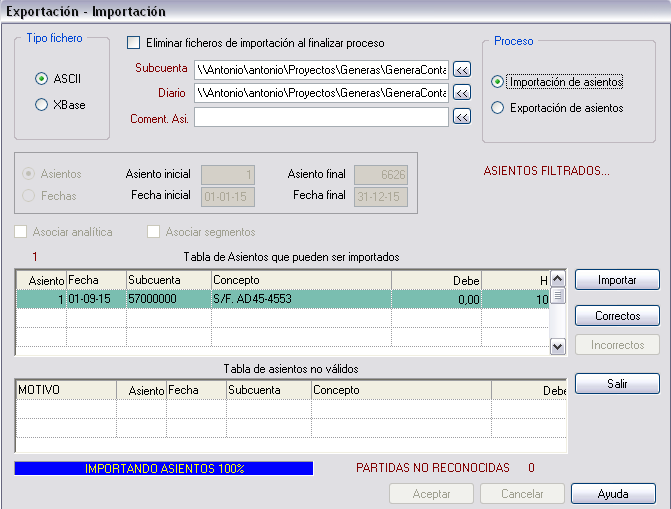Screen dimensions: 671x509
Task: Click the PARTIDAS NO RECONOCIDAS label
Action: click(x=433, y=468)
